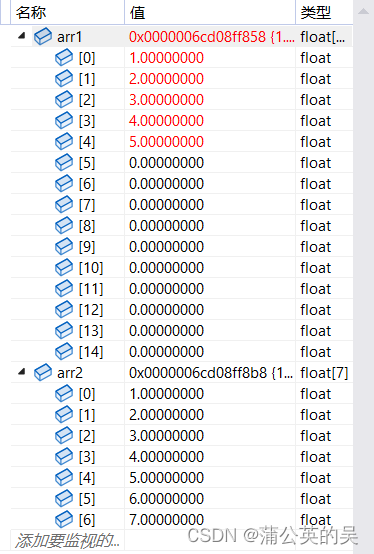Select the arr1 name label
The height and width of the screenshot is (554, 374).
tap(70, 37)
